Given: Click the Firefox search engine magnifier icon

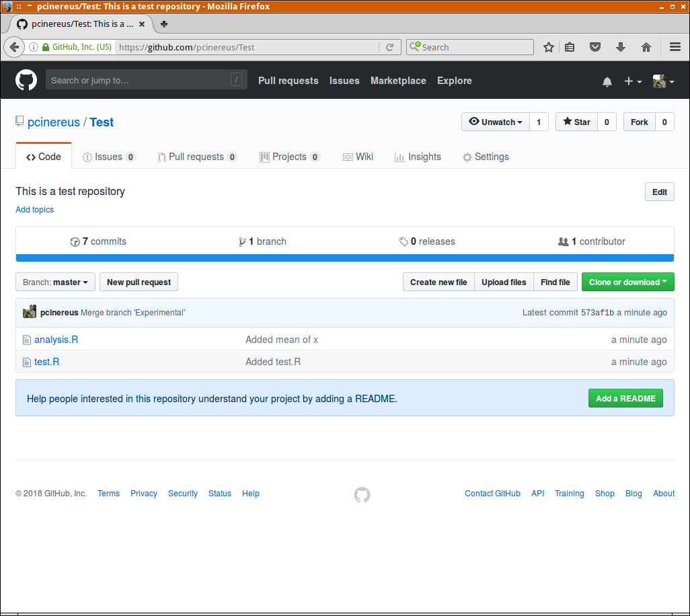Looking at the screenshot, I should (x=414, y=46).
